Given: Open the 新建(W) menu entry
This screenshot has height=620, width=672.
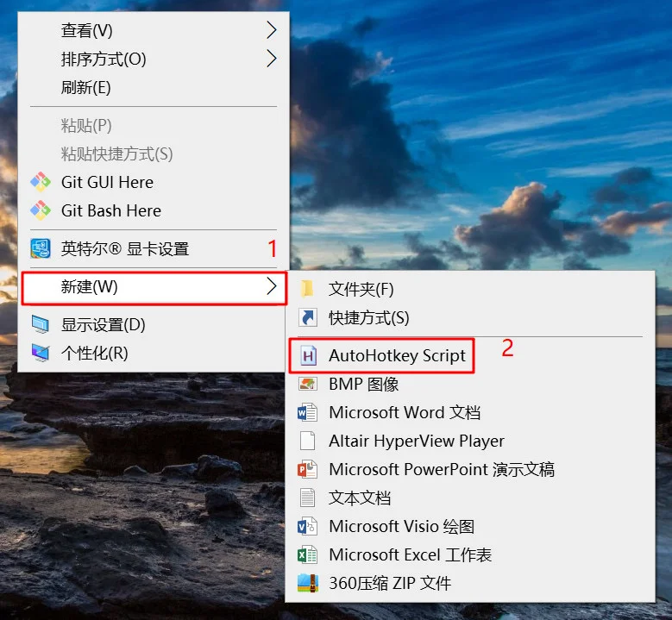Looking at the screenshot, I should pyautogui.click(x=154, y=288).
